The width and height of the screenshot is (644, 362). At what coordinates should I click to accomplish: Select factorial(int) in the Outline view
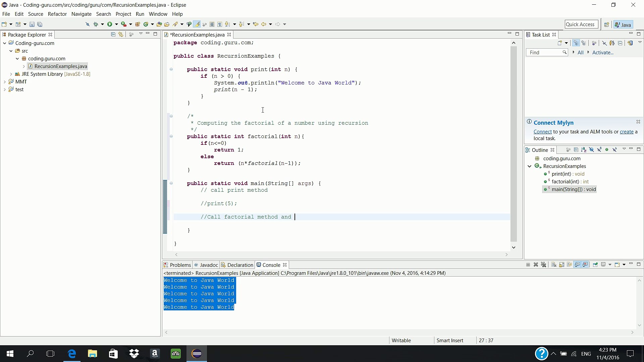(570, 182)
